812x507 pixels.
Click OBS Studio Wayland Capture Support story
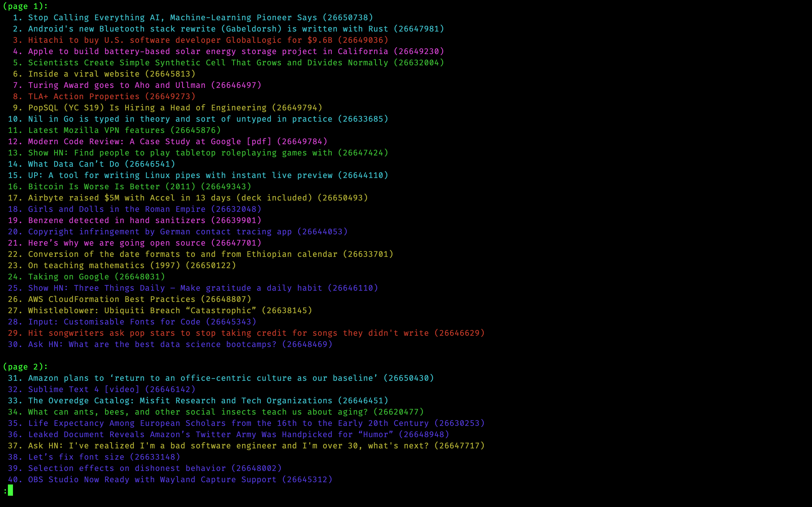(x=152, y=479)
